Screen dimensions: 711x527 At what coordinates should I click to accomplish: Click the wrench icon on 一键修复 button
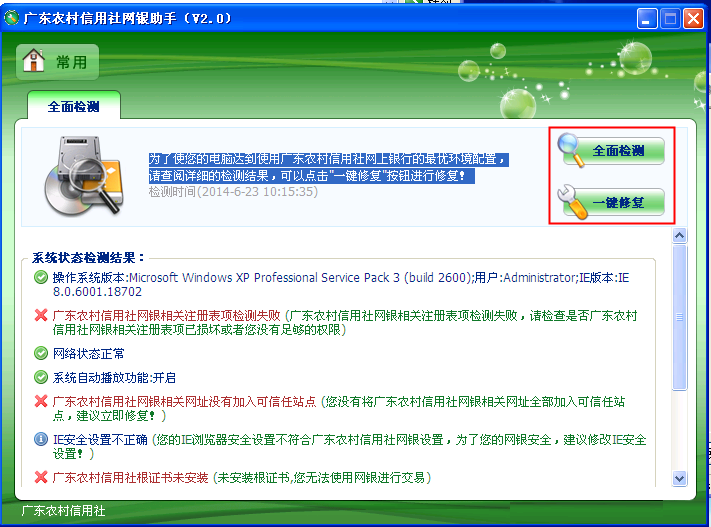coord(572,202)
